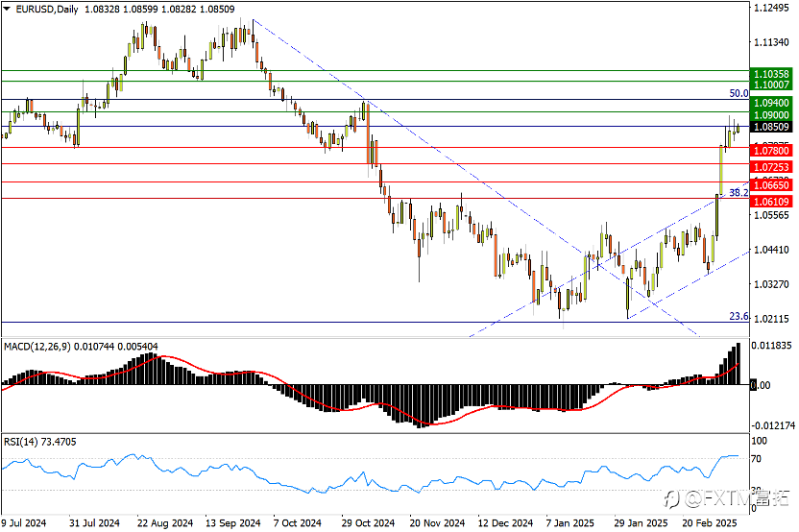799x532 pixels.
Task: Click the 20 Nov 2024 date label
Action: 437,523
